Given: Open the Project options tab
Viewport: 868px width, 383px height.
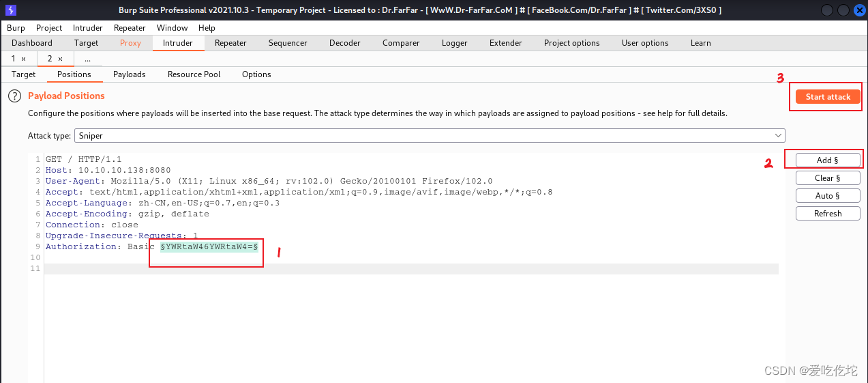Looking at the screenshot, I should (572, 43).
